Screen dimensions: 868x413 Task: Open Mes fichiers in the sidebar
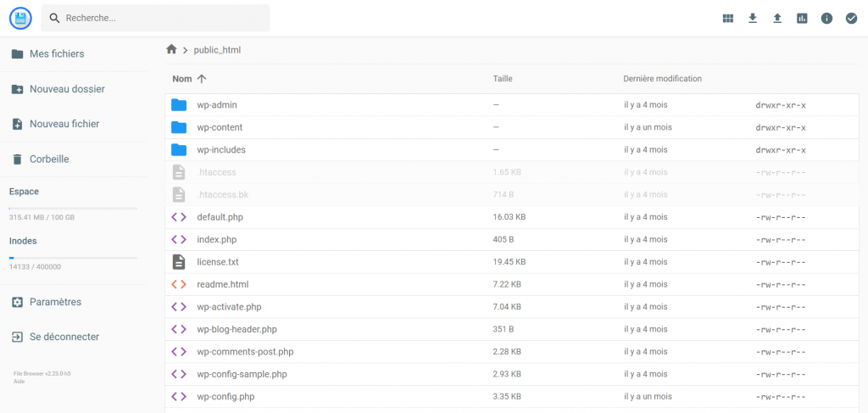56,53
